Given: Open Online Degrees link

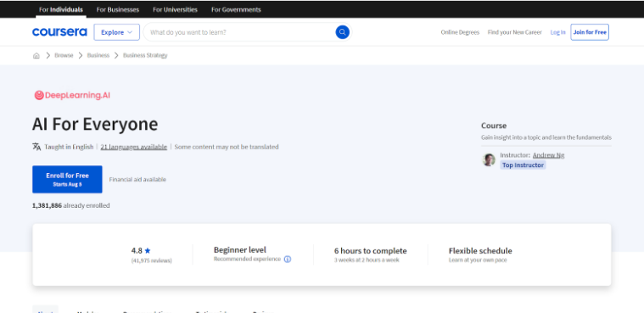Looking at the screenshot, I should click(460, 32).
